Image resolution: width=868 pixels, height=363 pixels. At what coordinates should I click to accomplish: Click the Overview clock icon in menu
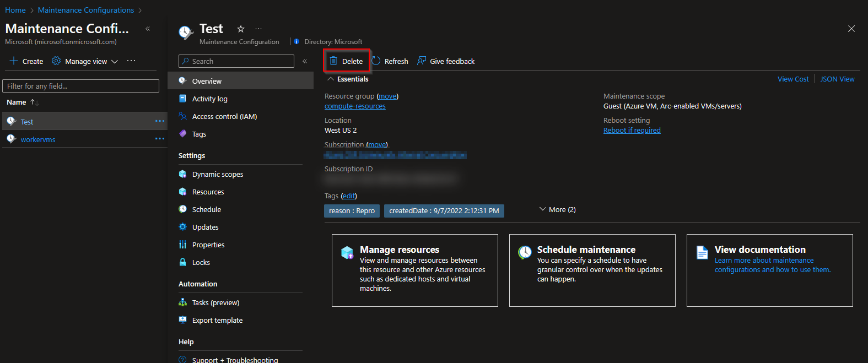[183, 81]
